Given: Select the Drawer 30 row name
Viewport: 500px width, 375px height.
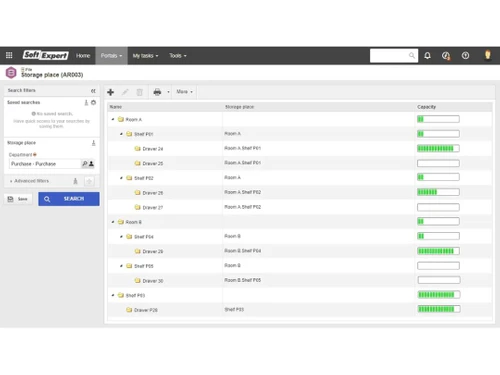Looking at the screenshot, I should coord(153,281).
